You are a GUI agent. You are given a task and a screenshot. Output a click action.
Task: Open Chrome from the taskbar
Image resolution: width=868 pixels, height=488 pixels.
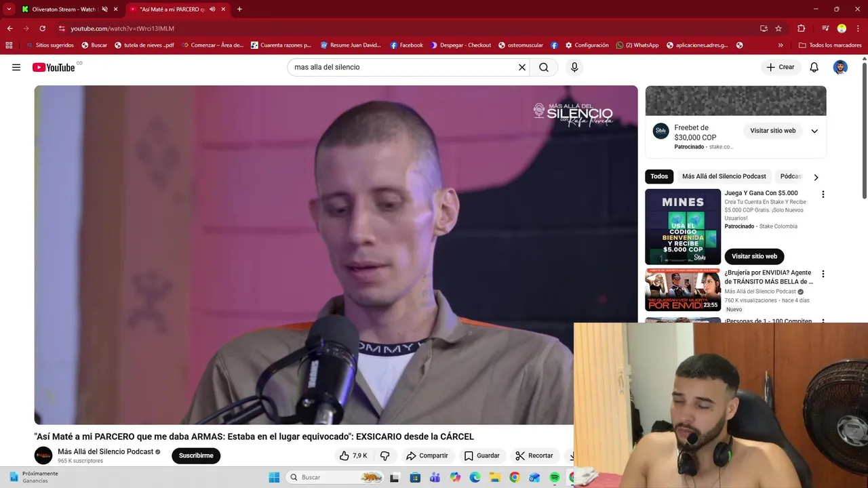point(515,477)
